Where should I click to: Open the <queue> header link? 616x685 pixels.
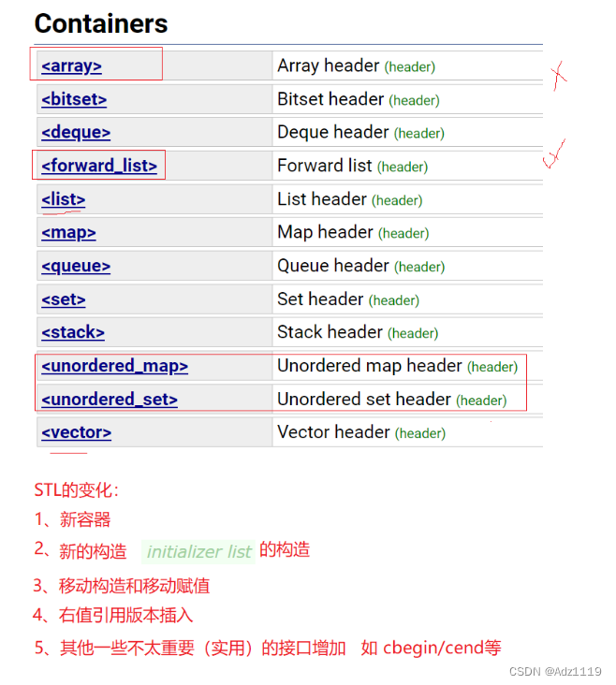click(76, 266)
